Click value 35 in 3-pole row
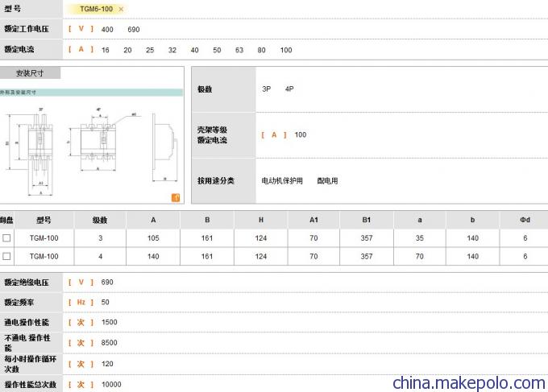Viewport: 548px width, 392px height. click(x=419, y=238)
